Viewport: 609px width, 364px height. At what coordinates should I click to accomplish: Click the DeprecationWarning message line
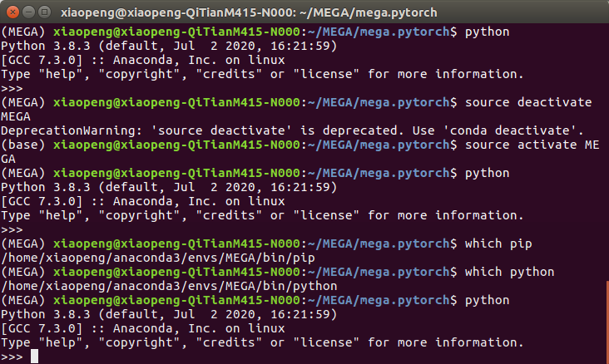point(292,130)
